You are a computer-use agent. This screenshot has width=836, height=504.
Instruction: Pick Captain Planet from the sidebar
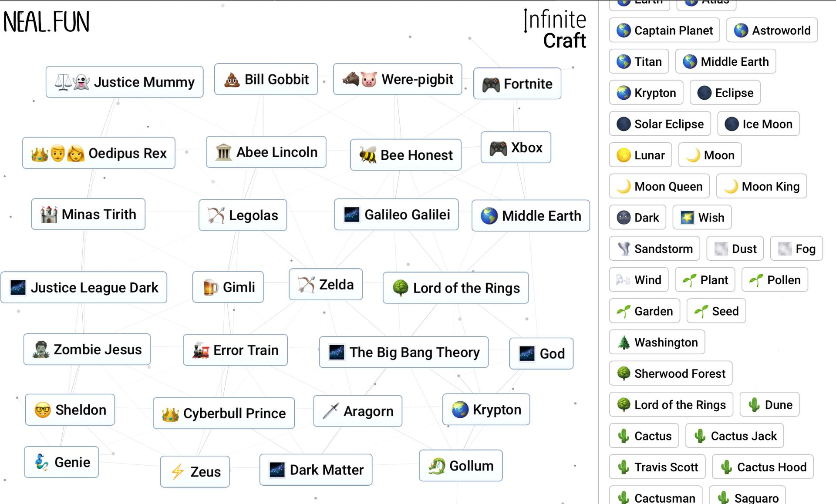pyautogui.click(x=664, y=30)
